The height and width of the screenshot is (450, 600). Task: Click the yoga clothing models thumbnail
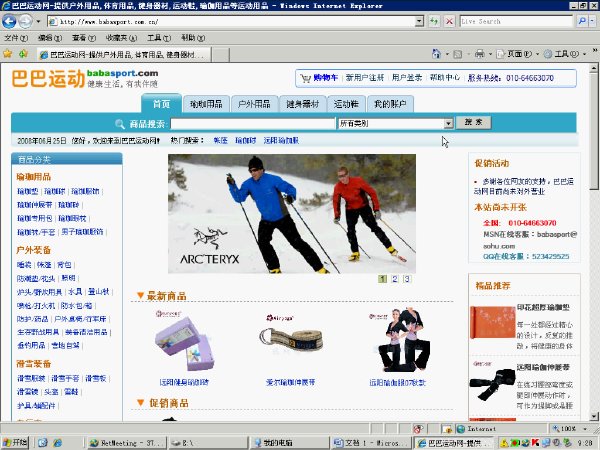(x=399, y=339)
